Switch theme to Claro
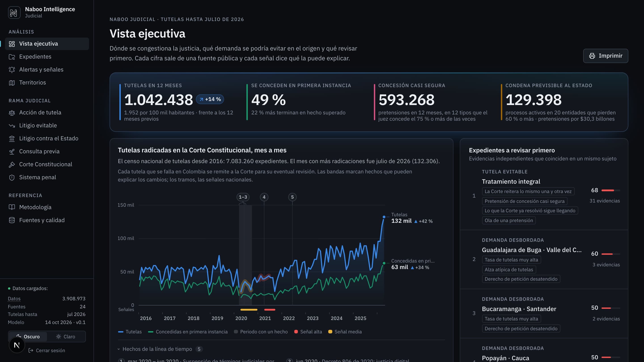This screenshot has height=362, width=644. (x=66, y=337)
